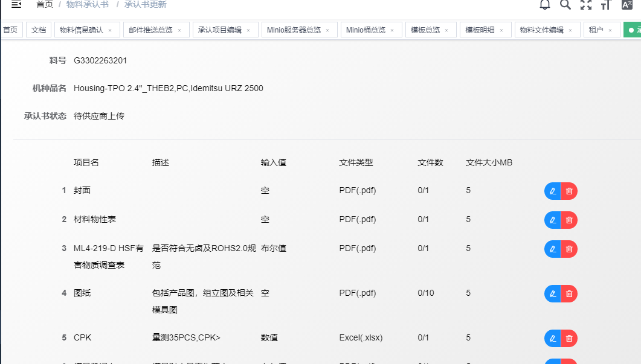Screen dimensions: 641x364
Task: Click the 物料承认书 breadcrumb link
Action: (x=88, y=5)
